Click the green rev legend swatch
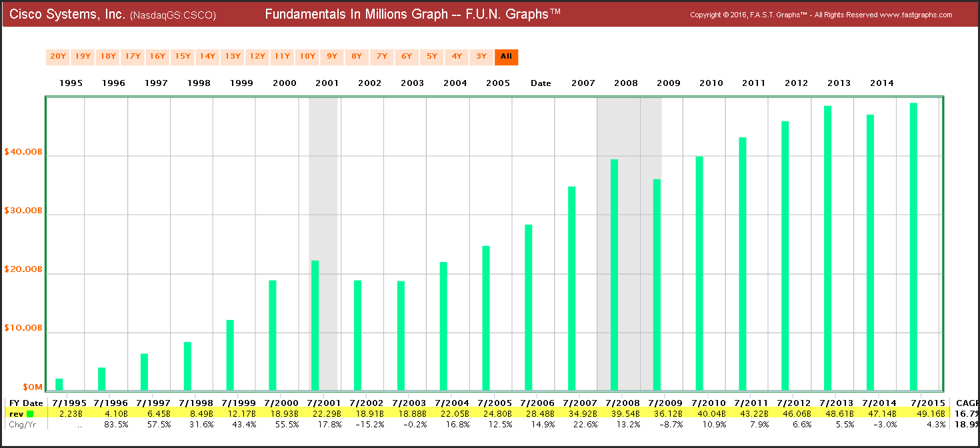The width and height of the screenshot is (980, 448). [30, 414]
